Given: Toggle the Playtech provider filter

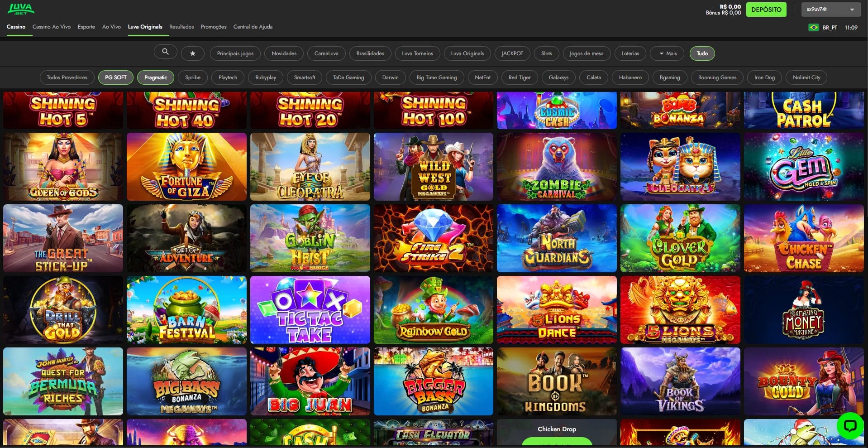Looking at the screenshot, I should [228, 77].
